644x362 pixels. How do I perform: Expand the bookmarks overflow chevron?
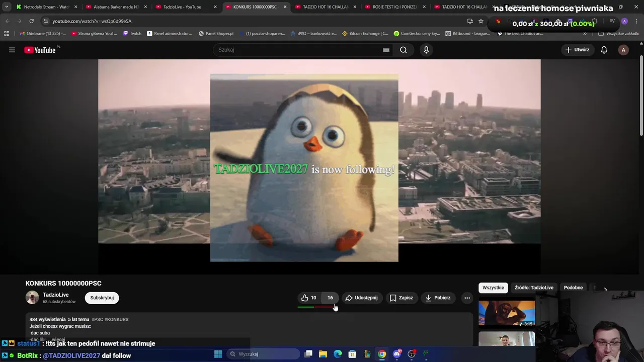click(585, 33)
